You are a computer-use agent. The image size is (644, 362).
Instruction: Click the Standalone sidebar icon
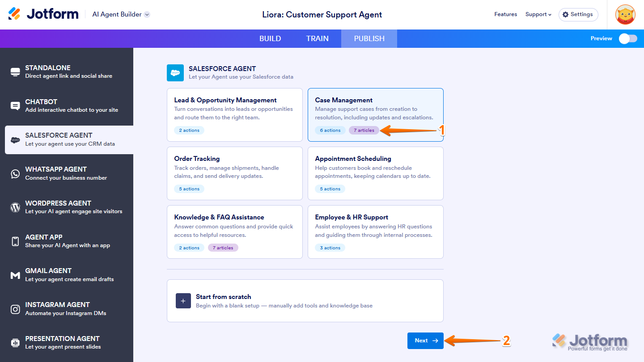(x=15, y=72)
